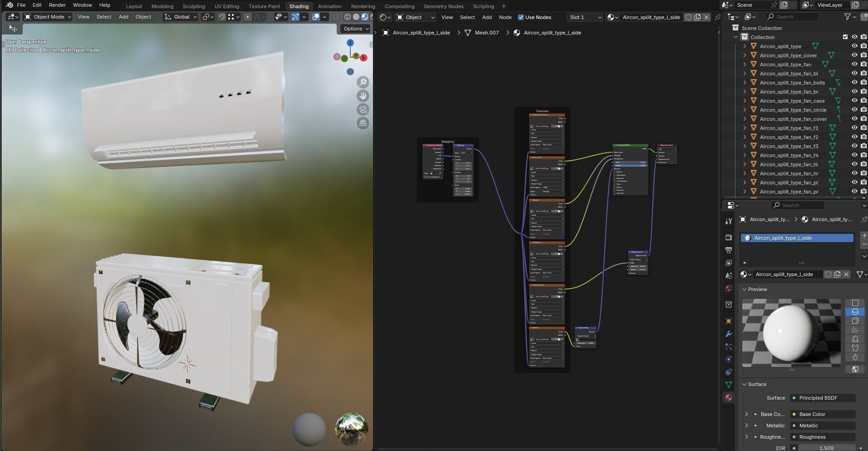Unlink material with X in node editor header

(706, 17)
